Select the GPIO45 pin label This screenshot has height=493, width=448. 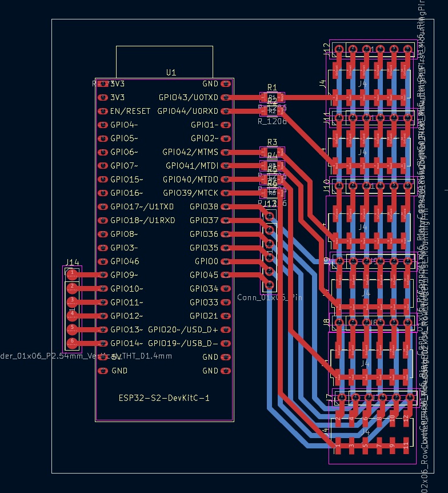point(204,275)
